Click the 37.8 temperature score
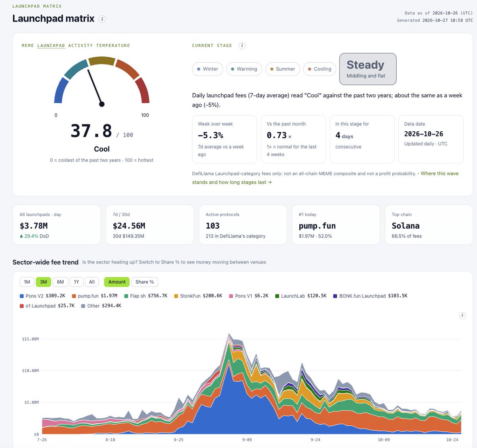This screenshot has height=448, width=477. tap(91, 131)
